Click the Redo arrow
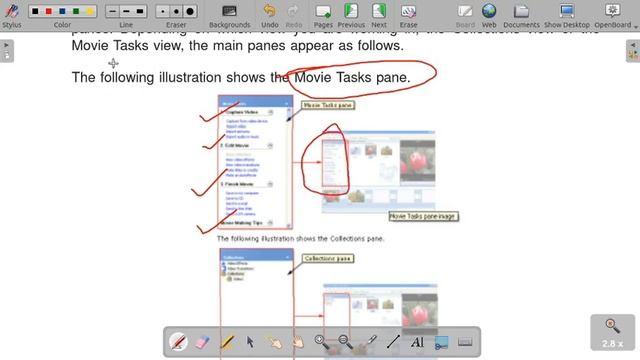 (293, 16)
